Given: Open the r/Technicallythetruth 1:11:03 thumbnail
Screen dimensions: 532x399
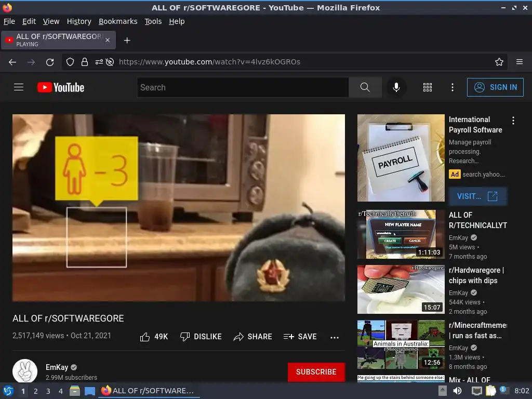Looking at the screenshot, I should pyautogui.click(x=401, y=234).
